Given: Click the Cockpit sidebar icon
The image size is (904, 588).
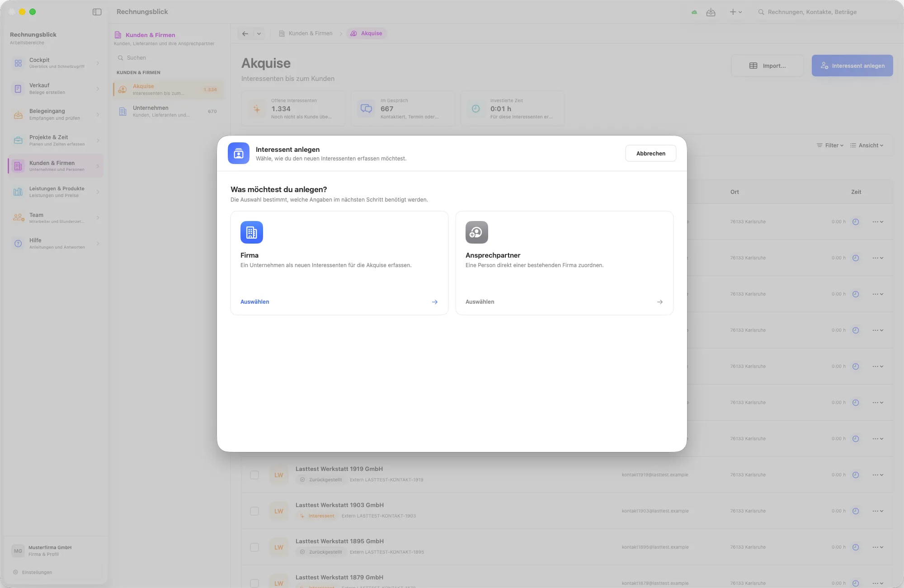Looking at the screenshot, I should tap(18, 63).
